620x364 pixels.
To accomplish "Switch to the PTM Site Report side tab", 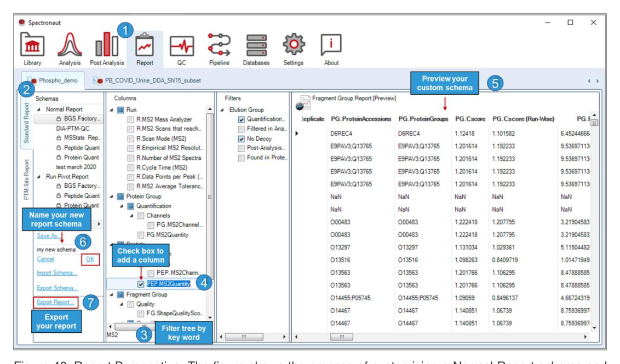I will click(x=26, y=179).
